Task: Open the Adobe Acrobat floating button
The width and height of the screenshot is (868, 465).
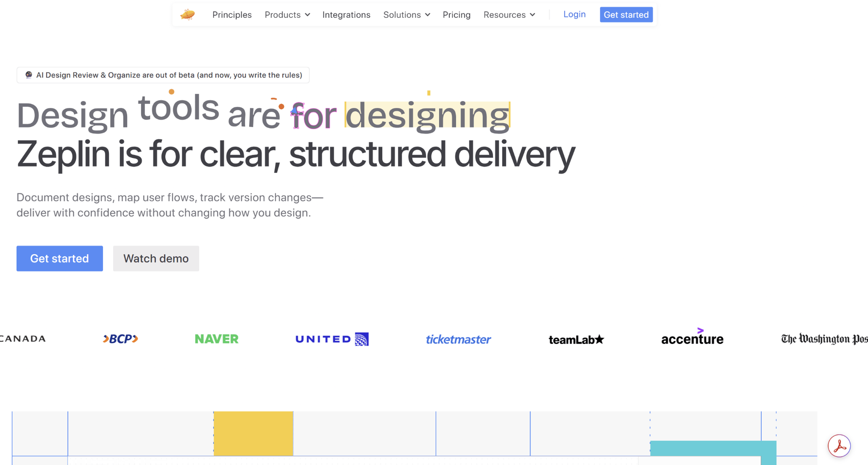Action: (x=839, y=445)
